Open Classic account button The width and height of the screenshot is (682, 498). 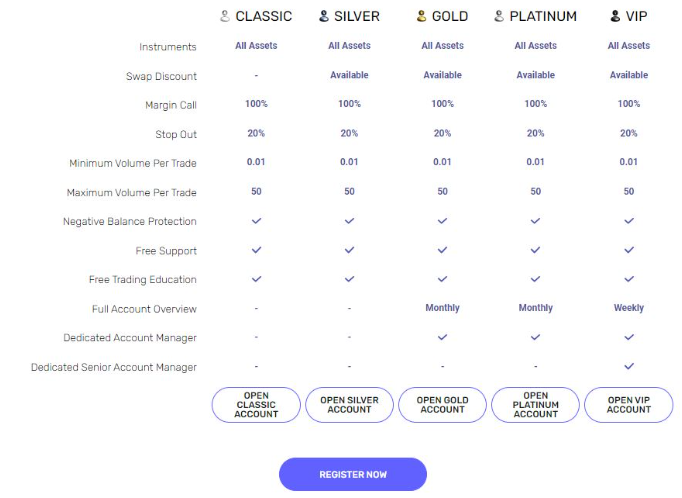click(x=256, y=405)
